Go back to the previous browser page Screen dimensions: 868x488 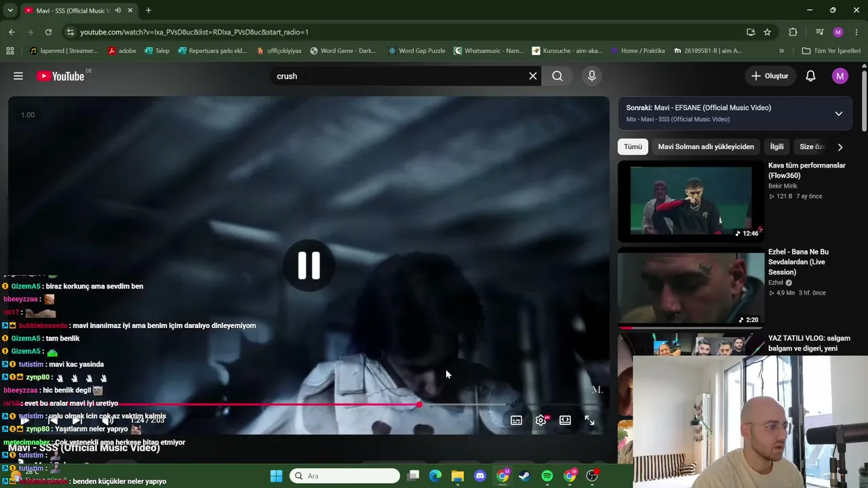(x=12, y=32)
